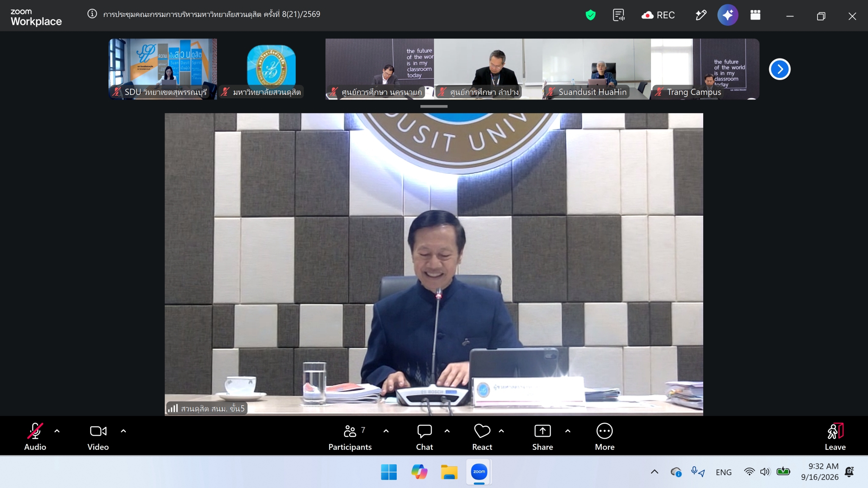The height and width of the screenshot is (488, 868).
Task: Open the Chat panel
Action: point(424,437)
